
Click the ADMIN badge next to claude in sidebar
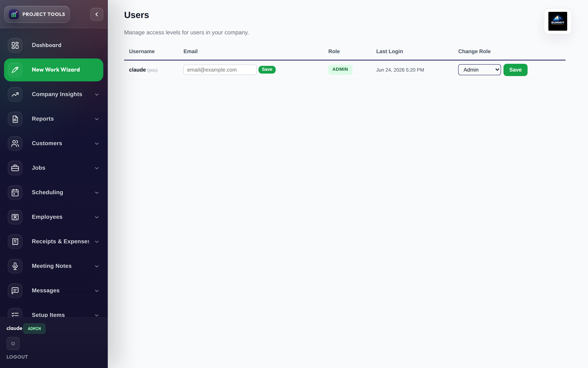(34, 329)
